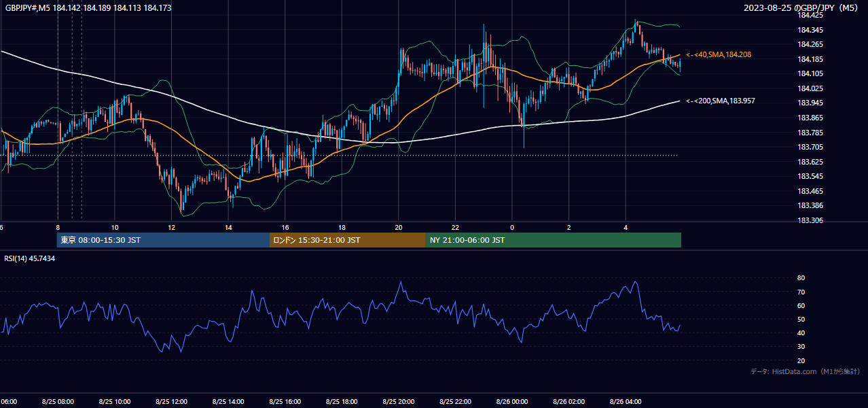Click the 183.306 price axis label
Image resolution: width=868 pixels, height=408 pixels.
pos(810,220)
